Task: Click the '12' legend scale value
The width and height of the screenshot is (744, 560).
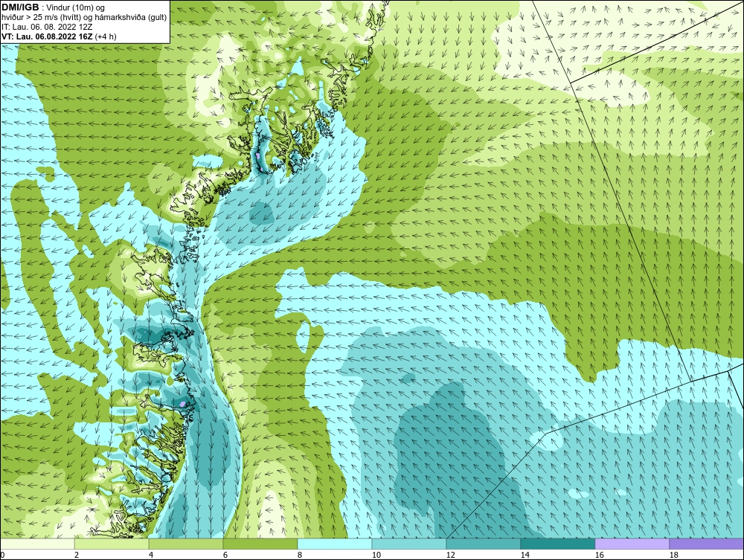Action: (450, 555)
